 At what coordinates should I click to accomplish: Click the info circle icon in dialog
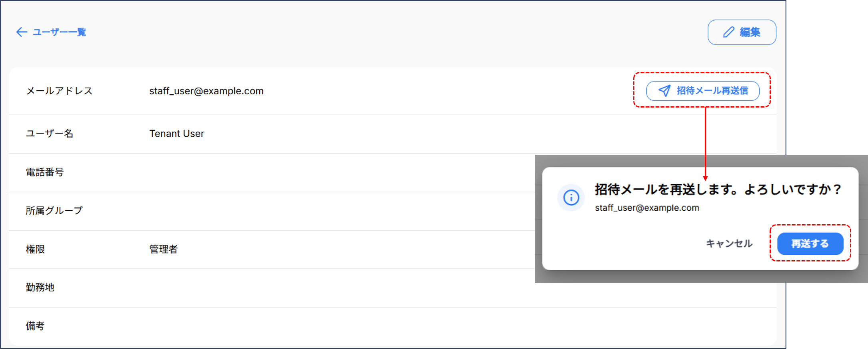pos(571,197)
